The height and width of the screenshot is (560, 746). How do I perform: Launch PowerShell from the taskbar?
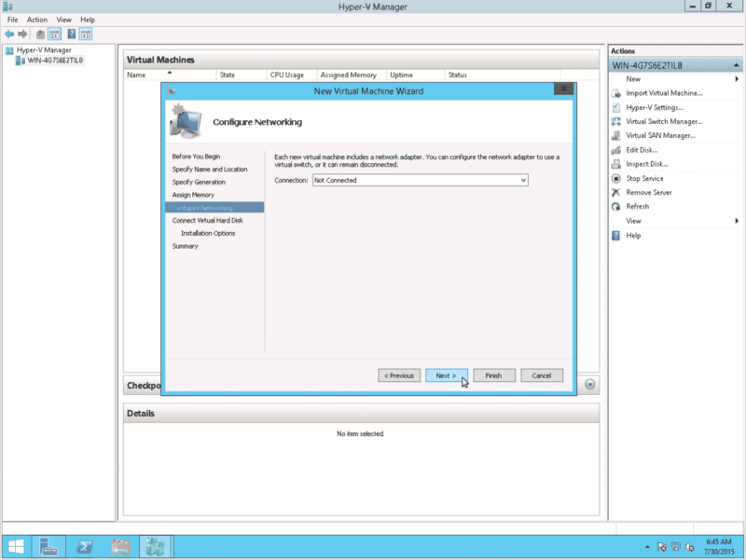coord(85,546)
